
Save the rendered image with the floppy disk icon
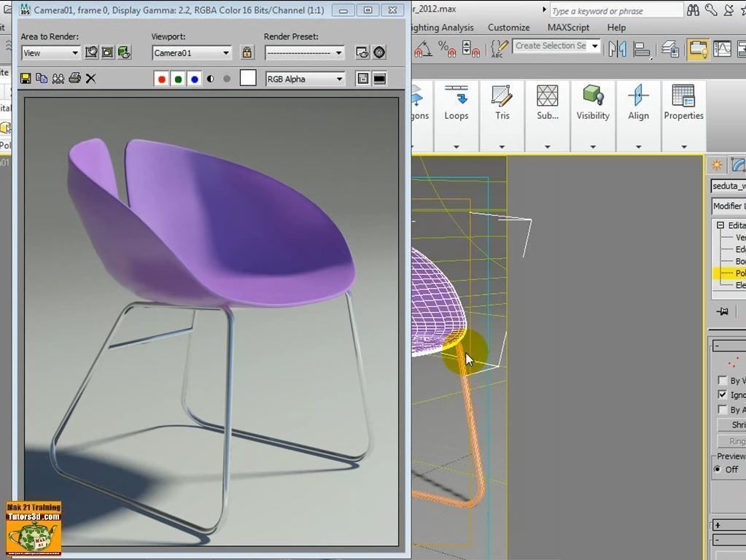[x=26, y=79]
